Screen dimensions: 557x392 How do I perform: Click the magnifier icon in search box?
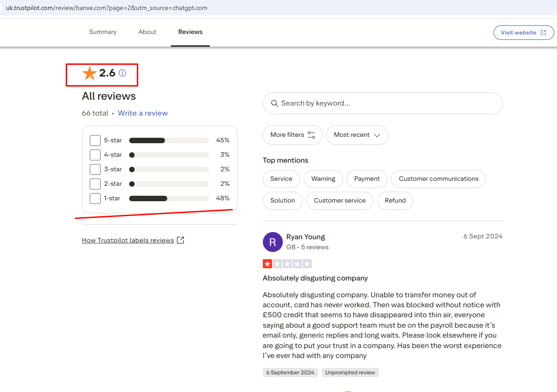274,103
